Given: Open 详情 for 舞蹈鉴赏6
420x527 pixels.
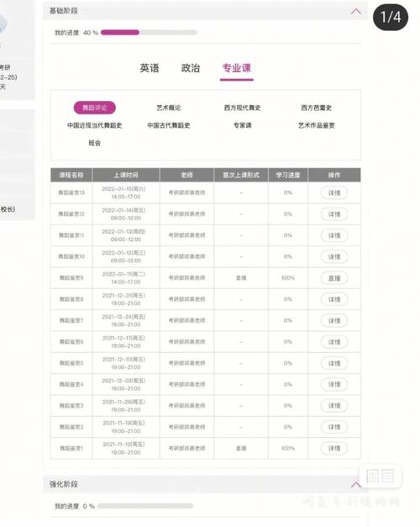Looking at the screenshot, I should [334, 342].
